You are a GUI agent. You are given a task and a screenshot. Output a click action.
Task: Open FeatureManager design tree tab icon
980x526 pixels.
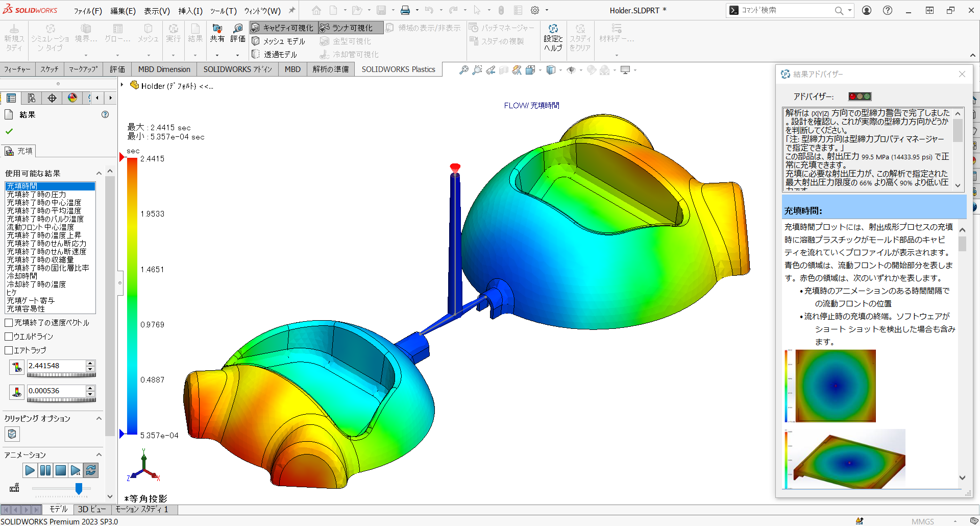(x=11, y=98)
